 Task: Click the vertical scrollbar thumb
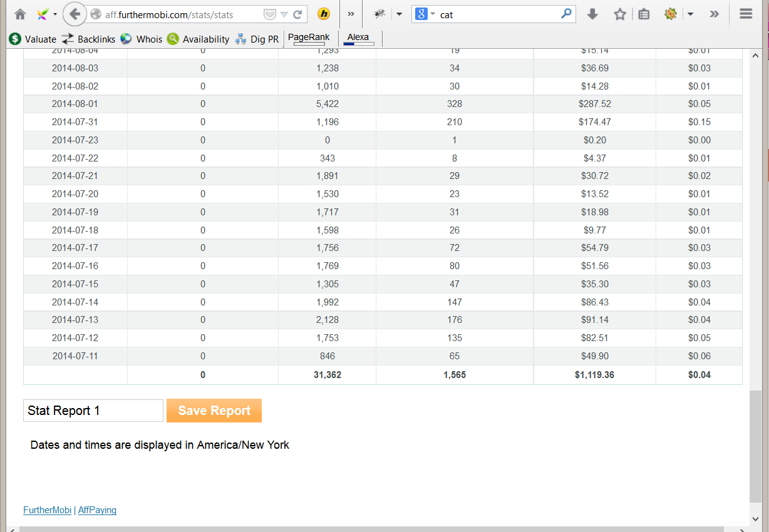(x=755, y=444)
